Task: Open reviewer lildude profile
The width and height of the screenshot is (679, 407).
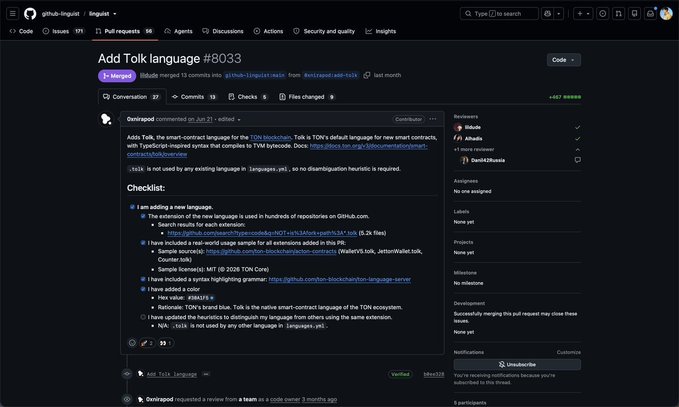Action: [x=472, y=127]
